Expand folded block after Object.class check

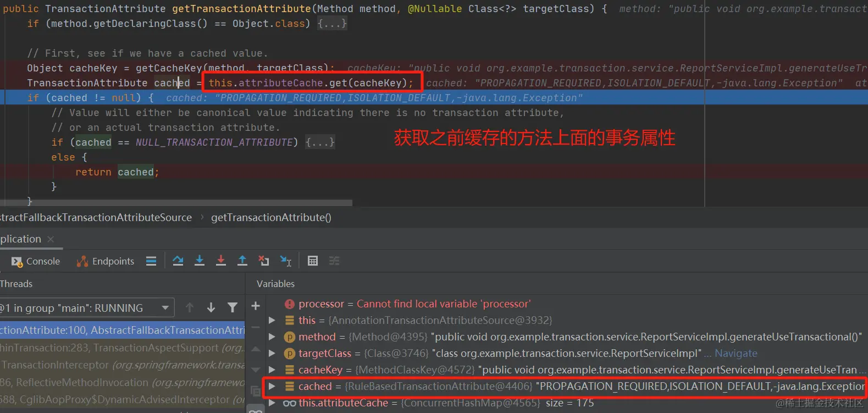click(332, 24)
